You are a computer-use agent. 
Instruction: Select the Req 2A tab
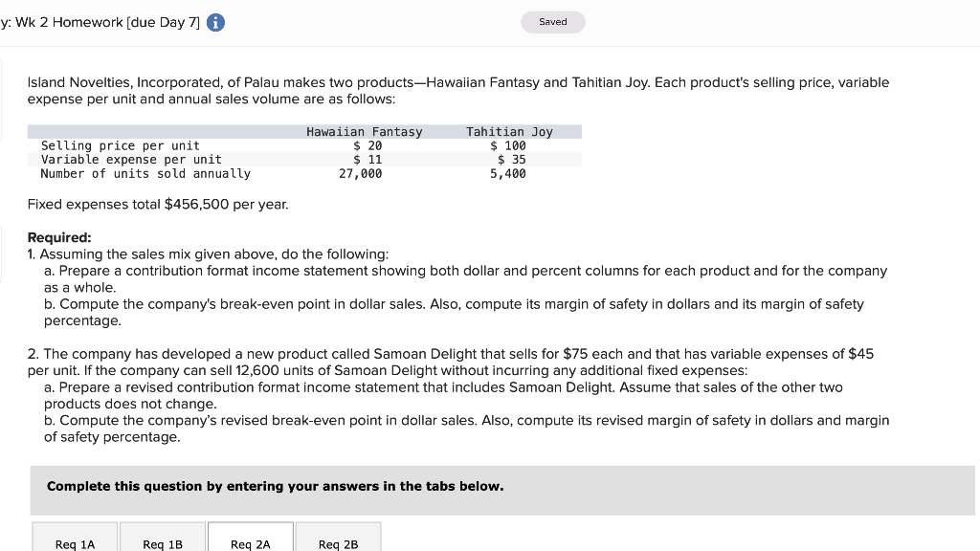pyautogui.click(x=251, y=542)
